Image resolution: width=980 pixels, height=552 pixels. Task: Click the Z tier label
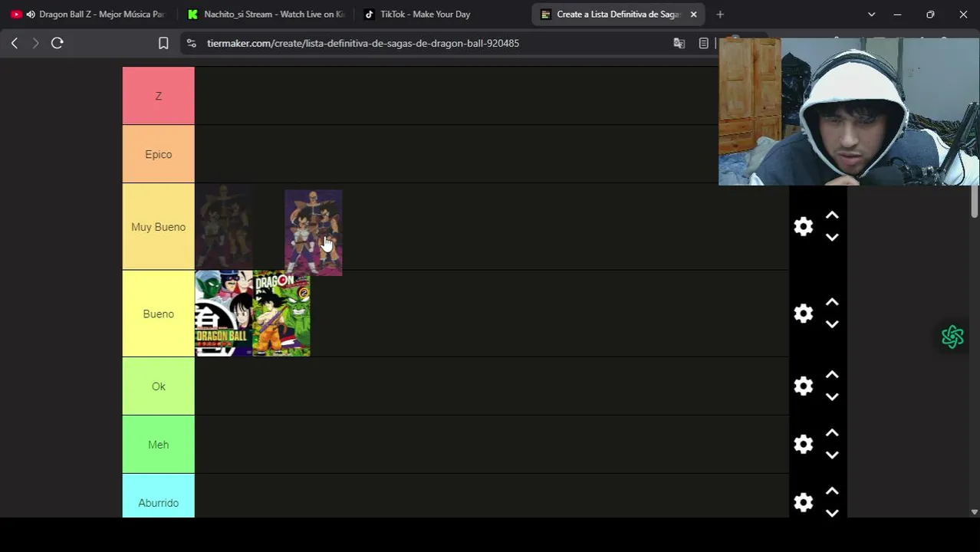tap(159, 96)
